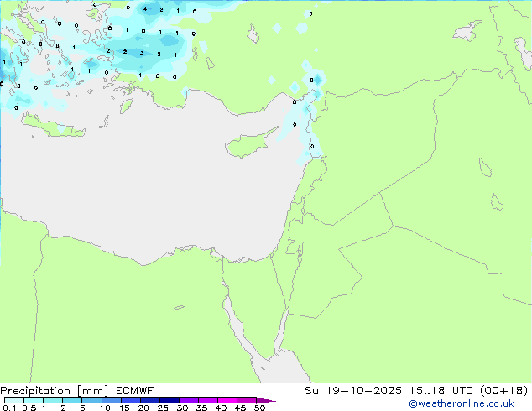532x411 pixels.
Task: Click the weatheronline.co.uk link text
Action: (462, 403)
